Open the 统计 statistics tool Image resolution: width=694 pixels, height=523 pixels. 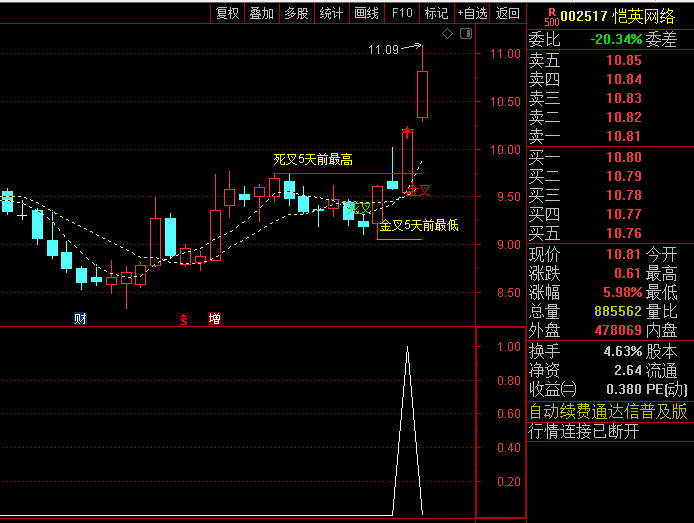coord(332,13)
